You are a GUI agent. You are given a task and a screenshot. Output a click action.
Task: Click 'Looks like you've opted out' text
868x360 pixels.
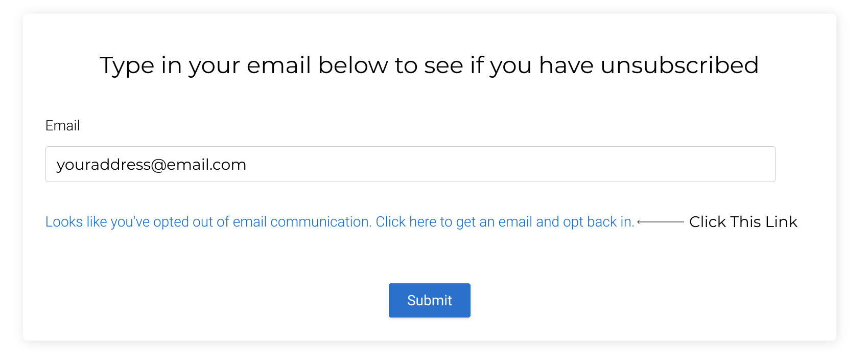point(128,222)
